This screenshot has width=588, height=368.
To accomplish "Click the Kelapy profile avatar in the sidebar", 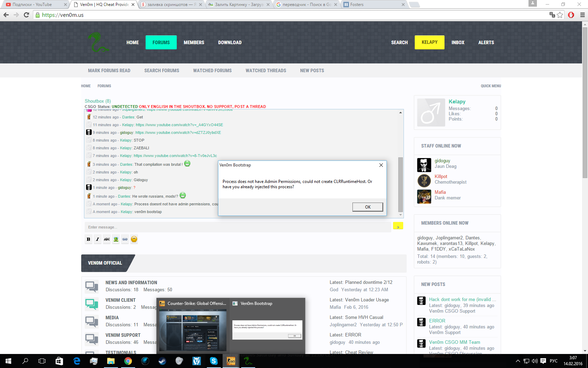I will pos(431,112).
